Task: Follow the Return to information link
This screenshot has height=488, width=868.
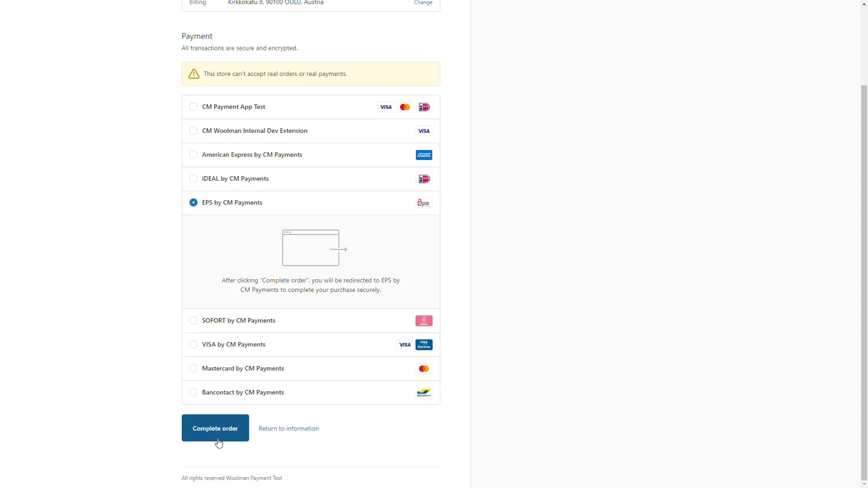Action: [x=289, y=428]
